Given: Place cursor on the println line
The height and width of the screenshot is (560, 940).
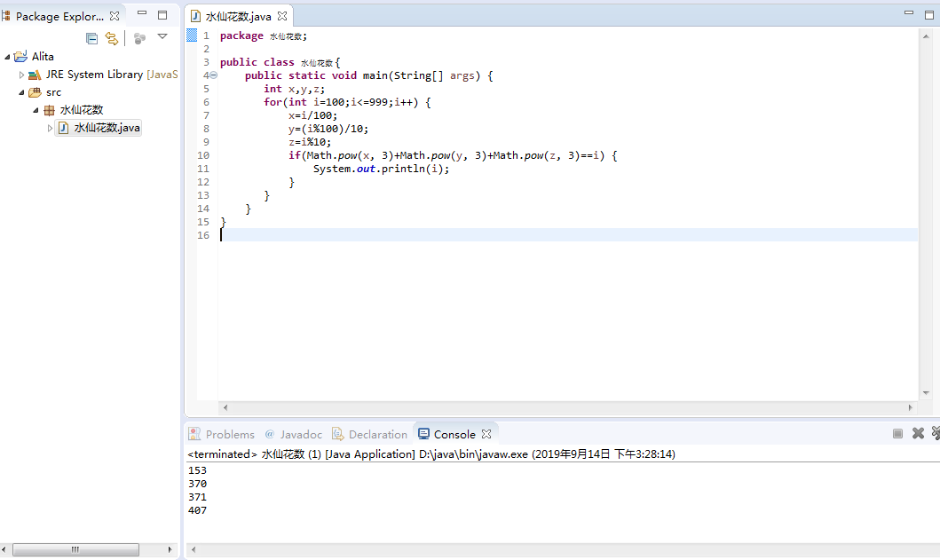Looking at the screenshot, I should 381,170.
